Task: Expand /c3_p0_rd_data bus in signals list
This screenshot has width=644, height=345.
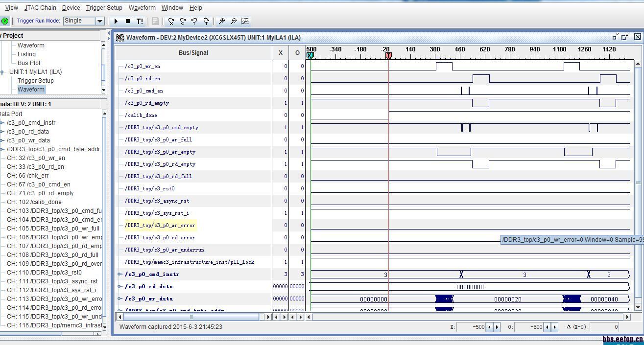Action: point(2,132)
